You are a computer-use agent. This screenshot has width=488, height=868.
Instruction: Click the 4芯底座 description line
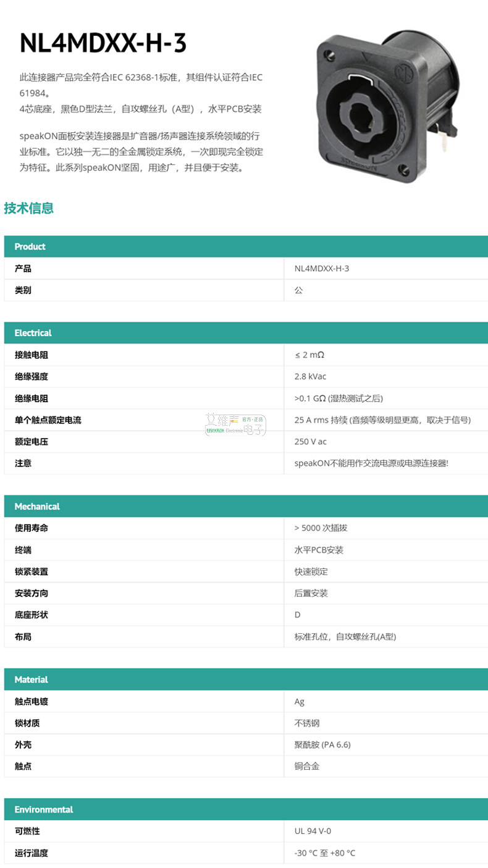pos(141,109)
